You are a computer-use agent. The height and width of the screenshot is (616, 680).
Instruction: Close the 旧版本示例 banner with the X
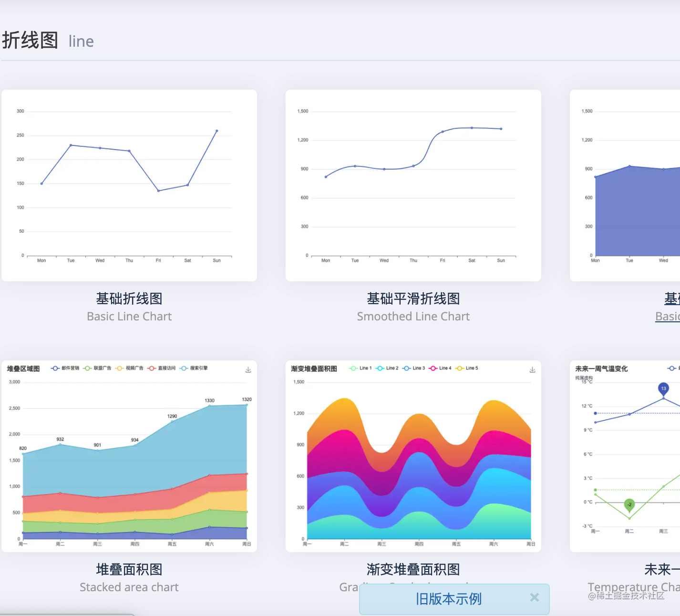[535, 597]
